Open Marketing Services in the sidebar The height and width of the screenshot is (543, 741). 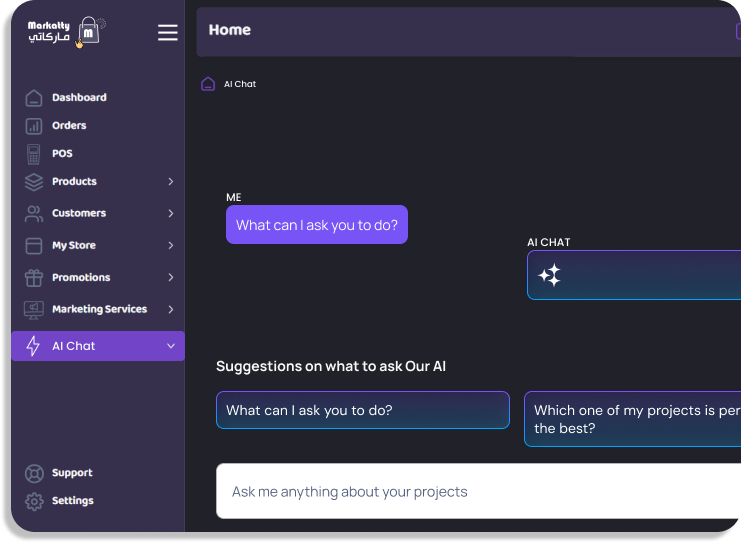click(98, 310)
